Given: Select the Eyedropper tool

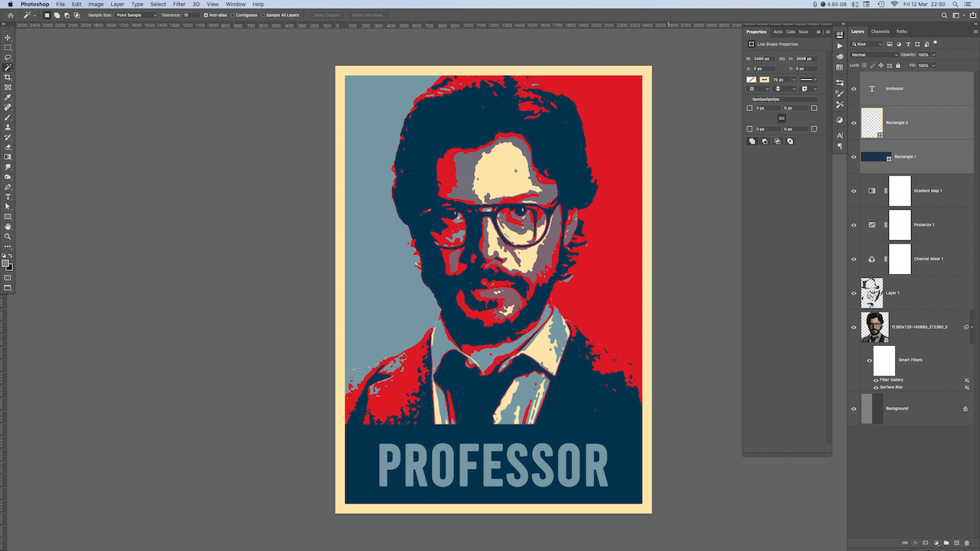Looking at the screenshot, I should (8, 97).
